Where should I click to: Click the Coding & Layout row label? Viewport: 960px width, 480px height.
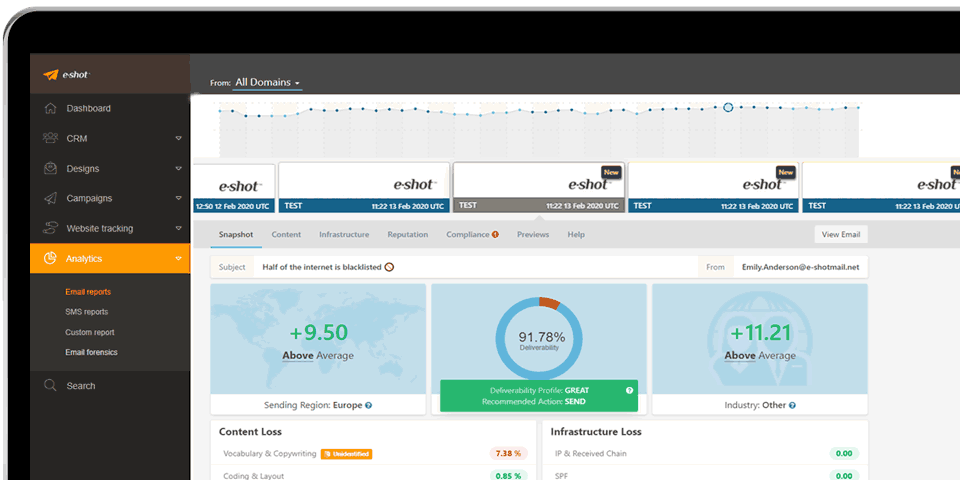[253, 476]
